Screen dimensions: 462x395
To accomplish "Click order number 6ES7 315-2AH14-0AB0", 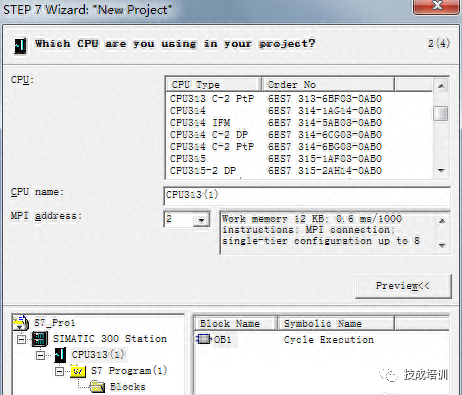I will 325,171.
